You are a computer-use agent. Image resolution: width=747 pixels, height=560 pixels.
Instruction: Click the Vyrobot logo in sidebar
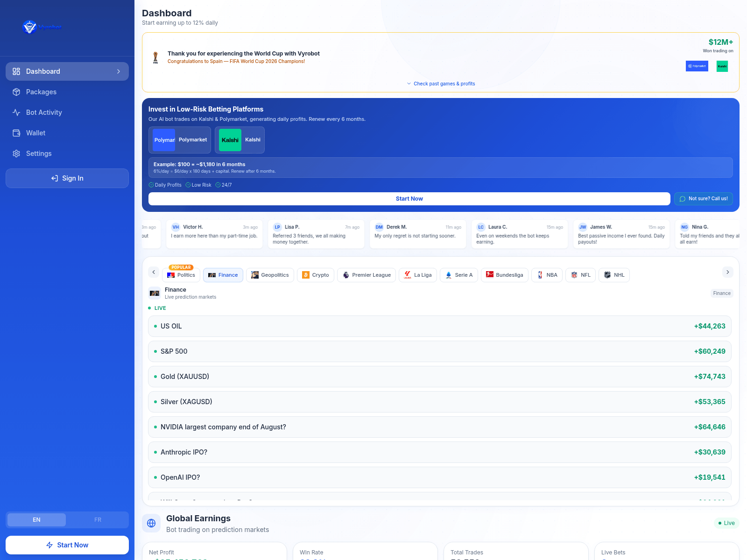[x=42, y=27]
